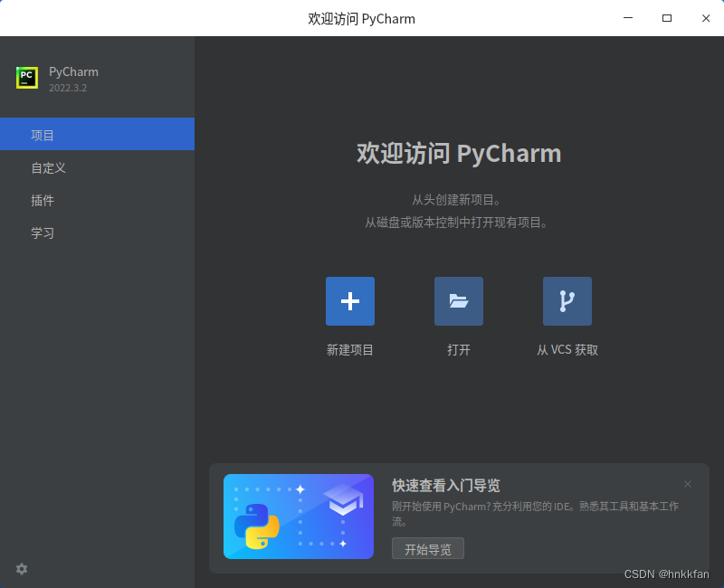Click the 快速查看入门导览 heading
Screen dimensions: 724x588
(x=445, y=486)
